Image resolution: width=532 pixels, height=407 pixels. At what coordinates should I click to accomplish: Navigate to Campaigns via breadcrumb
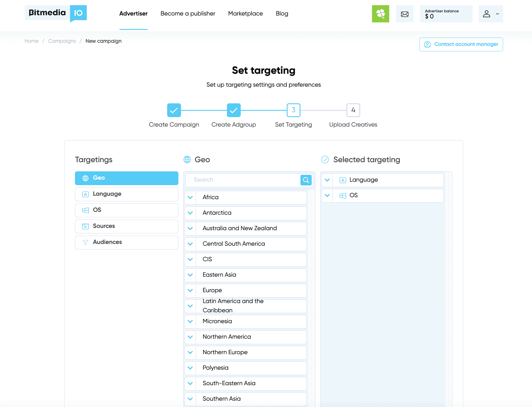coord(62,41)
